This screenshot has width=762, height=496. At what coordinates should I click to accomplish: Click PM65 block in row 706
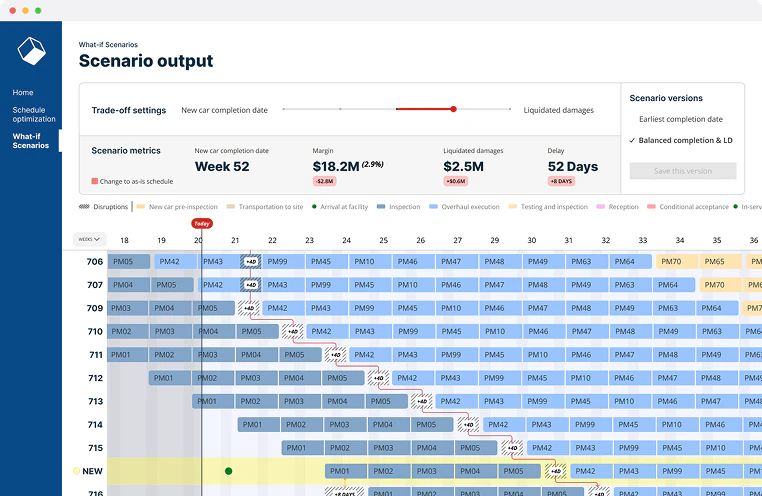(721, 261)
